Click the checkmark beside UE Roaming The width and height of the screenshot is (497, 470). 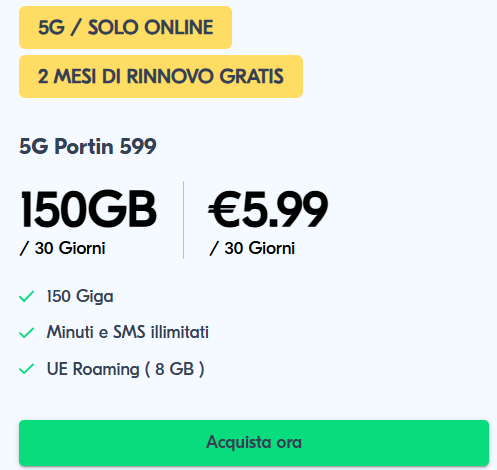[x=26, y=369]
